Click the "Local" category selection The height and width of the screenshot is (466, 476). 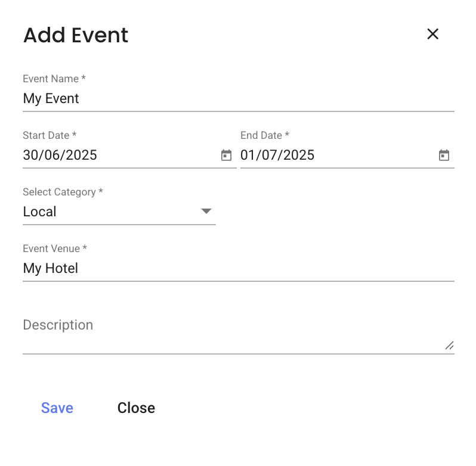pyautogui.click(x=40, y=212)
